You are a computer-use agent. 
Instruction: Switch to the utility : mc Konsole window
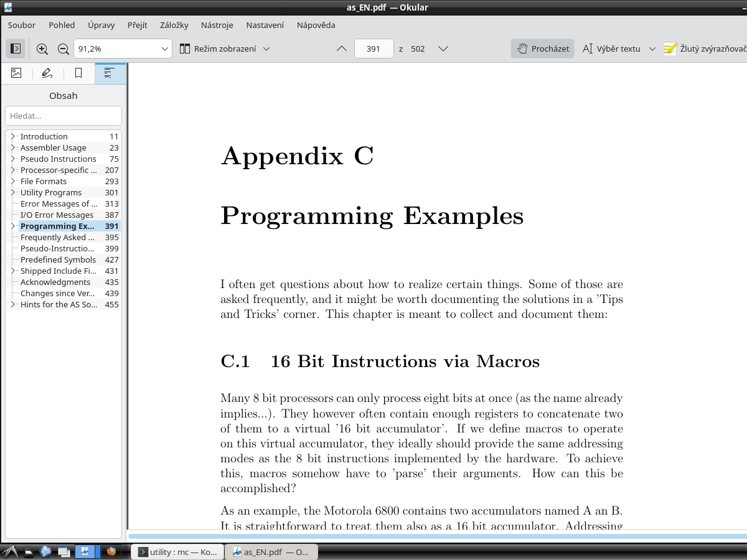click(x=177, y=552)
